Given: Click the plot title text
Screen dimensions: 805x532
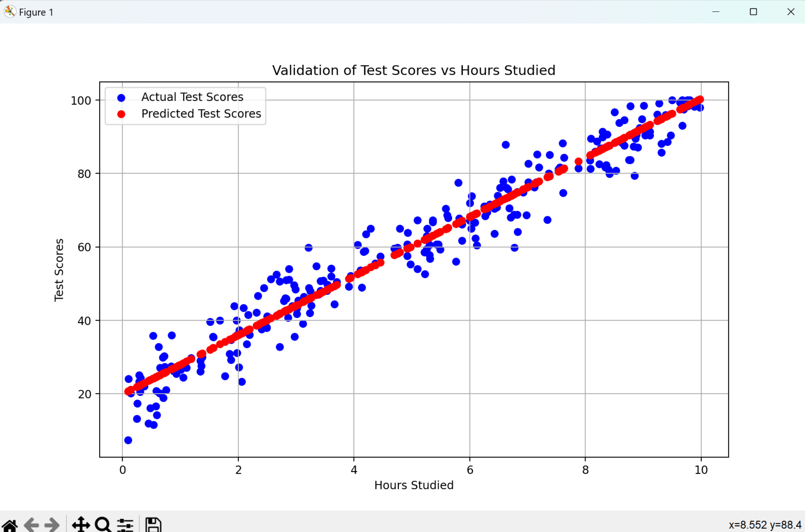Looking at the screenshot, I should pyautogui.click(x=413, y=70).
